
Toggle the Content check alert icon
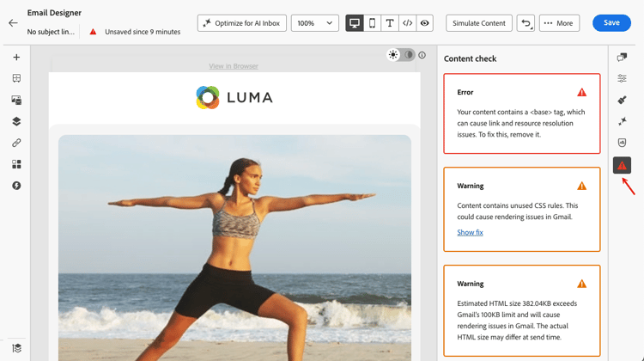(622, 165)
